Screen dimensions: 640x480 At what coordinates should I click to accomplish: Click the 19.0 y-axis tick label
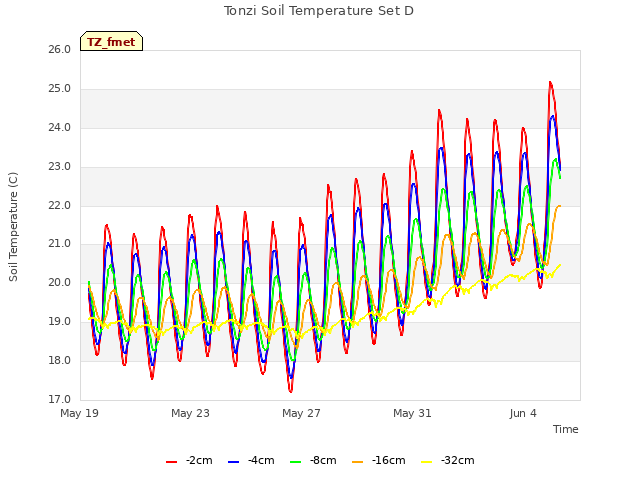60,322
